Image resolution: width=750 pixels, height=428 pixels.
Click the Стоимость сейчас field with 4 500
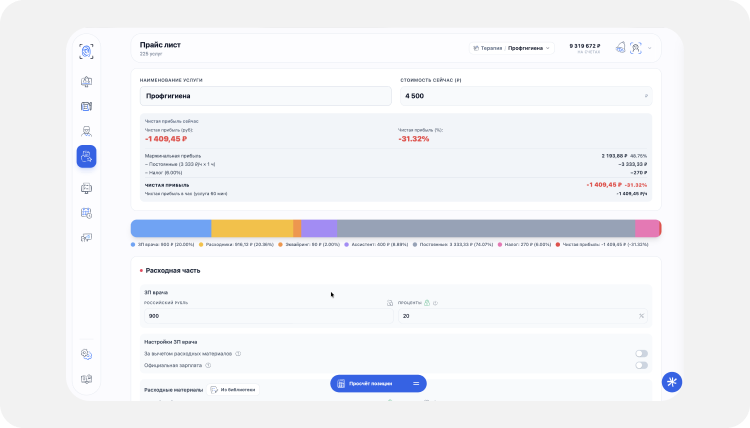pos(526,96)
